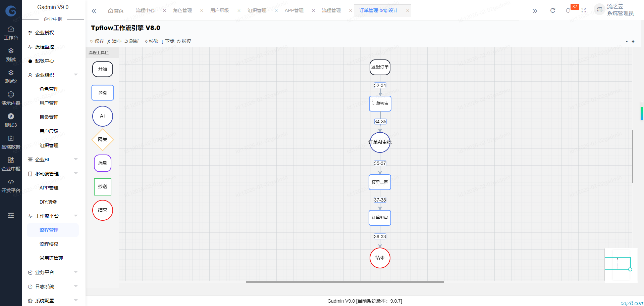The width and height of the screenshot is (644, 306).
Task: Open the notification bell icon
Action: (x=568, y=11)
